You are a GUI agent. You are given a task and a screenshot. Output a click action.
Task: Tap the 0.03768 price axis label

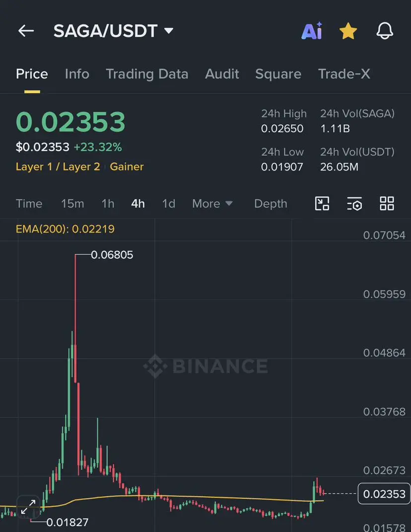tap(384, 412)
